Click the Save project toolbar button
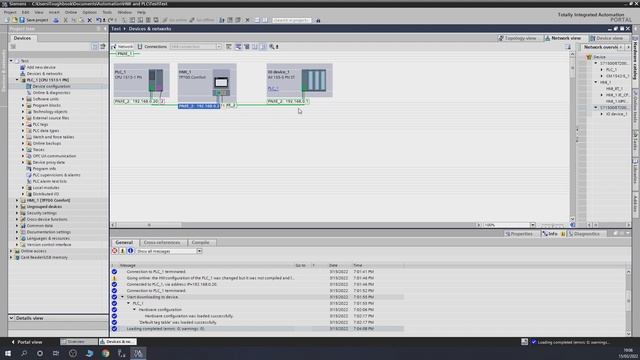Screen dimensions: 640x360 click(x=33, y=20)
